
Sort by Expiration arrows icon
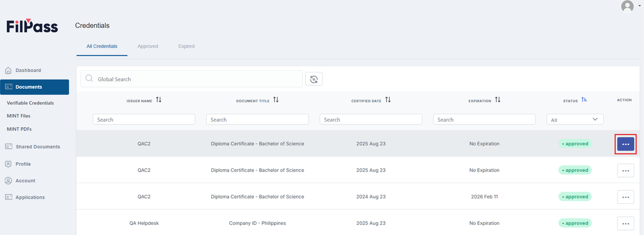pyautogui.click(x=497, y=100)
